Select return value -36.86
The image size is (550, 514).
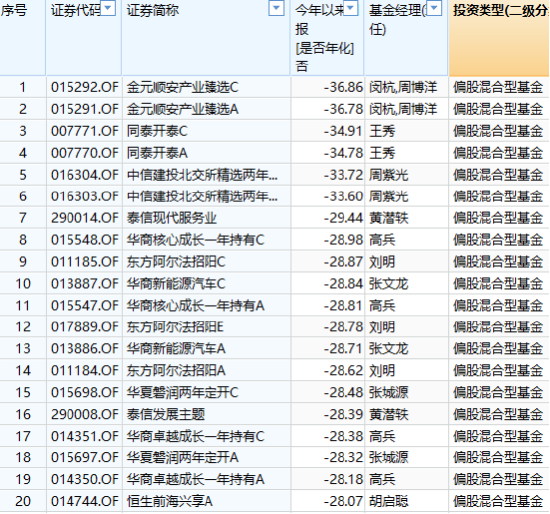point(343,87)
